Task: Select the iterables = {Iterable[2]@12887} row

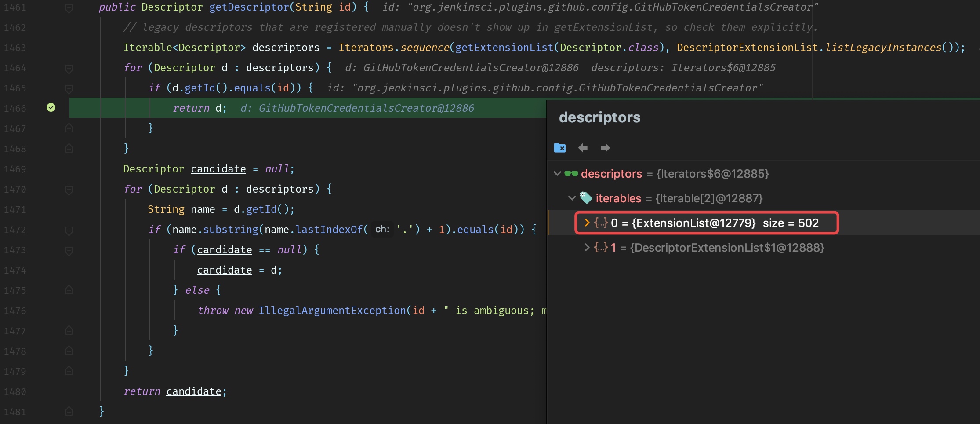Action: coord(763,198)
